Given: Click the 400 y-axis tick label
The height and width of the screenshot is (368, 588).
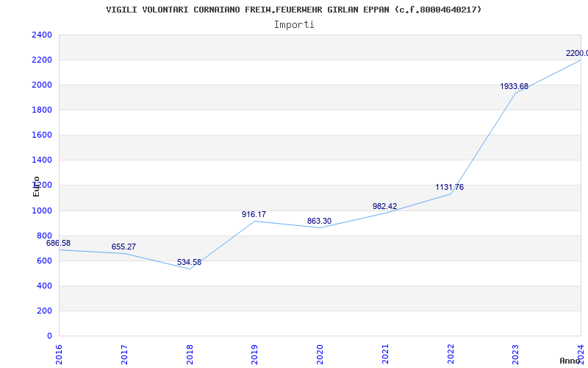Looking at the screenshot, I should (x=44, y=286).
